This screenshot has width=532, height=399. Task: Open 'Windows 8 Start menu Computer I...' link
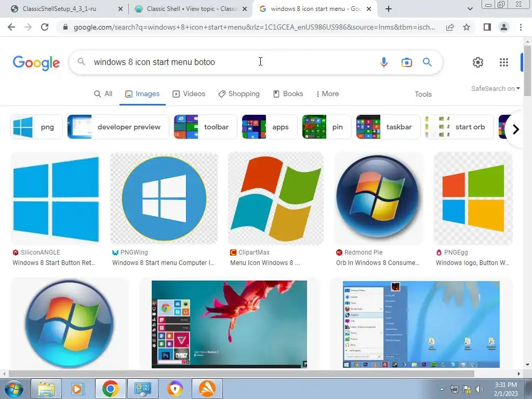coord(163,262)
